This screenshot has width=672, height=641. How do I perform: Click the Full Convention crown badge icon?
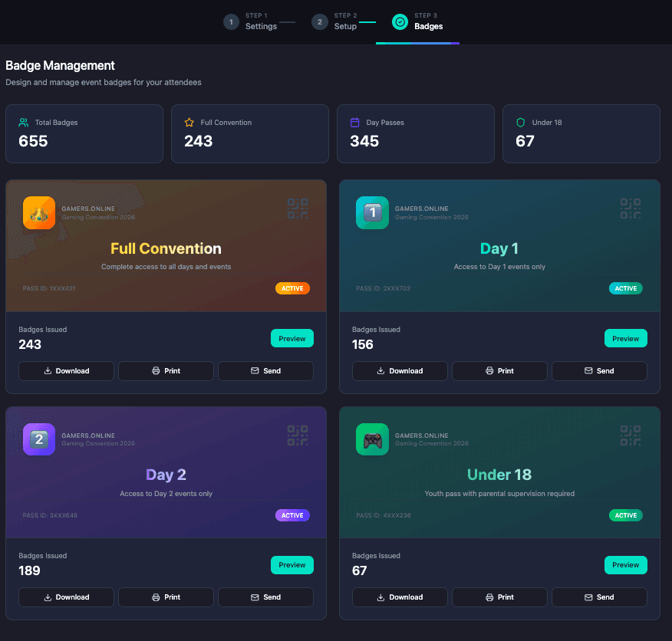click(39, 213)
